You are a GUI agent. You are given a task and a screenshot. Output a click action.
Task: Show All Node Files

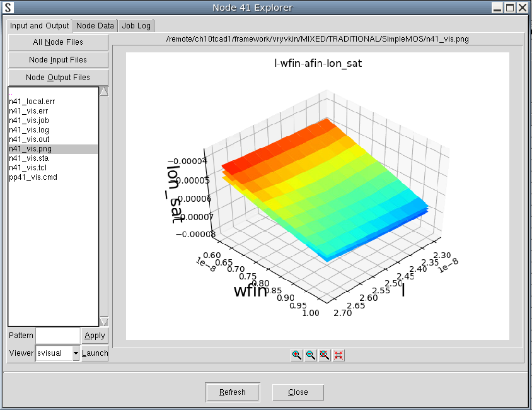pos(58,42)
